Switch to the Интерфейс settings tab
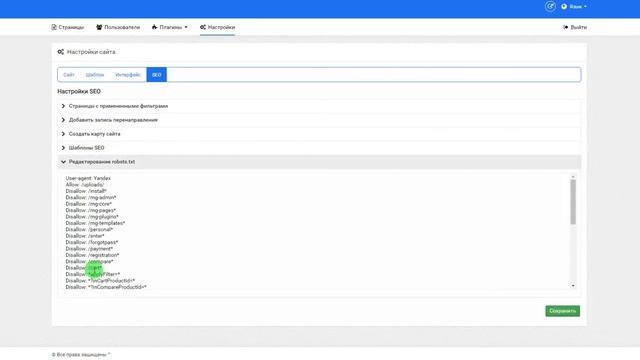 [x=128, y=75]
